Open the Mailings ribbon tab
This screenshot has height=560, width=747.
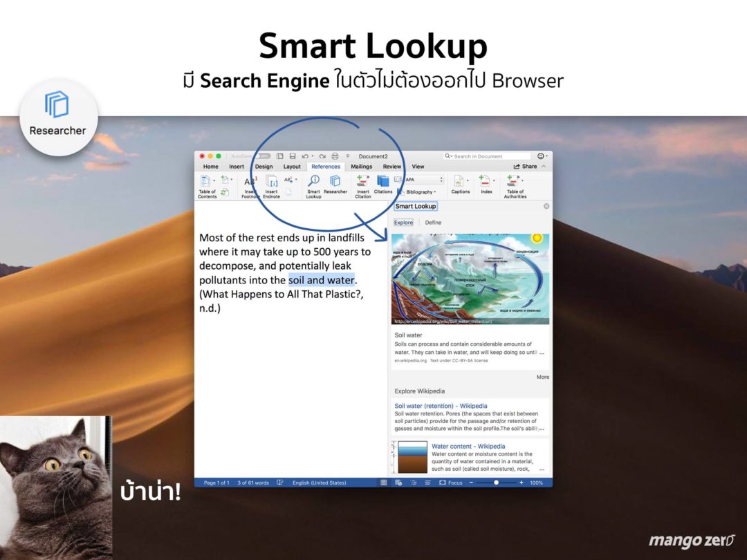[361, 167]
